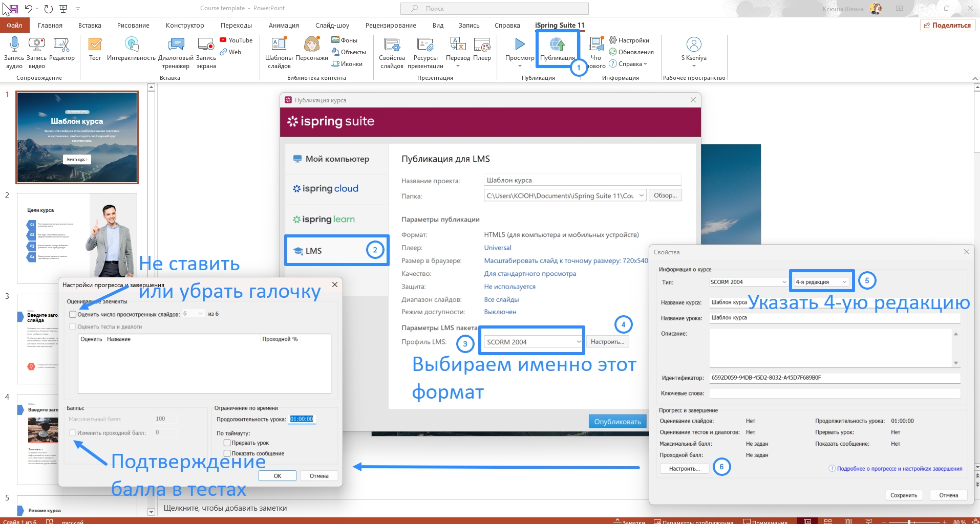Switch to the Вставка tab
This screenshot has height=524, width=980.
click(x=90, y=25)
